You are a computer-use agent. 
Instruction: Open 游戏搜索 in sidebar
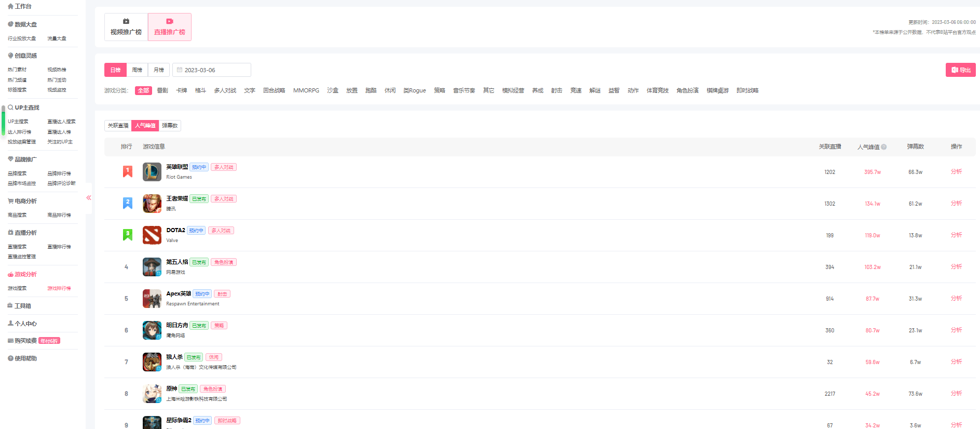click(x=17, y=288)
